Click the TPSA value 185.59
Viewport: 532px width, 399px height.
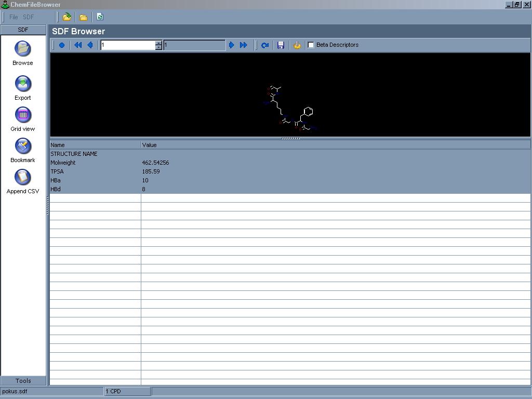(x=151, y=171)
